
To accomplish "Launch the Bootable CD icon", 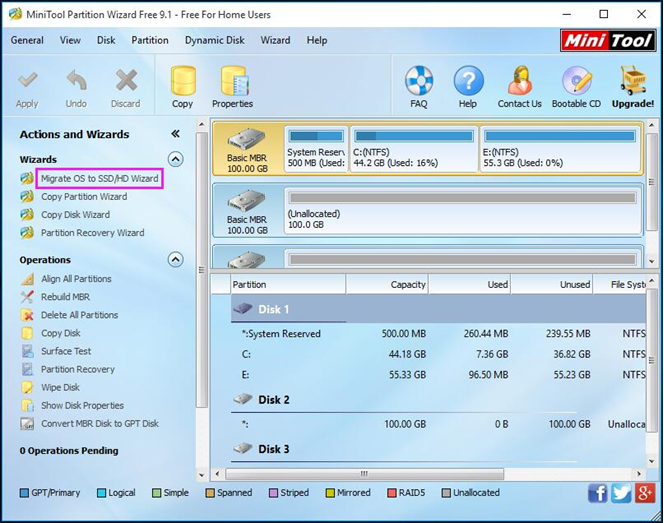I will pos(576,80).
